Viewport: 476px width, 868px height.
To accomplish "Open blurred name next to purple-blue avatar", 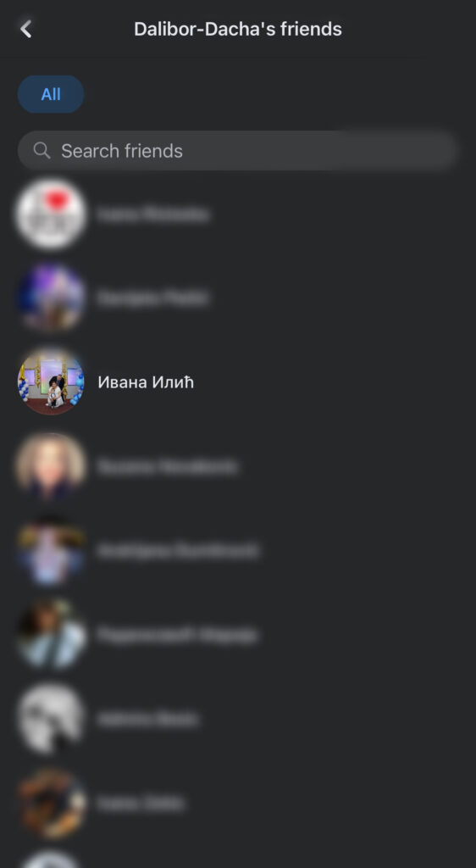I will click(152, 298).
